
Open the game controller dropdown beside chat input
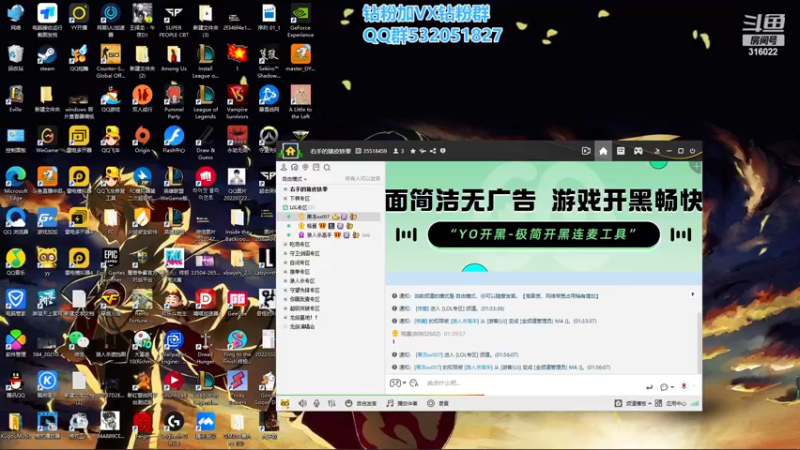tap(397, 383)
